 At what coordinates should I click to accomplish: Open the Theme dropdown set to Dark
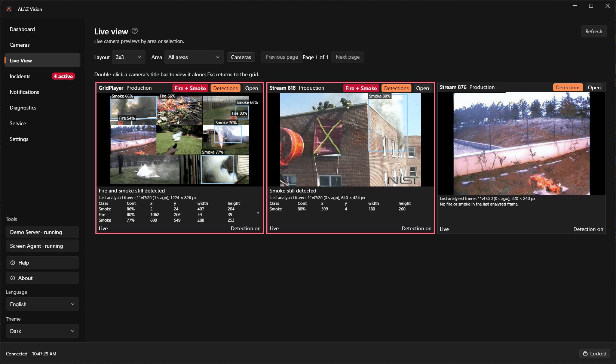(42, 331)
